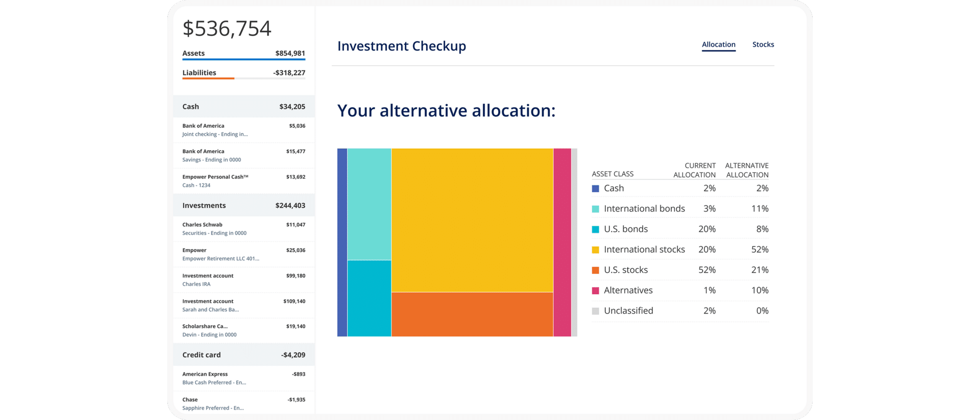This screenshot has height=420, width=980.
Task: Open the Empower Personal Cash account
Action: (x=243, y=180)
